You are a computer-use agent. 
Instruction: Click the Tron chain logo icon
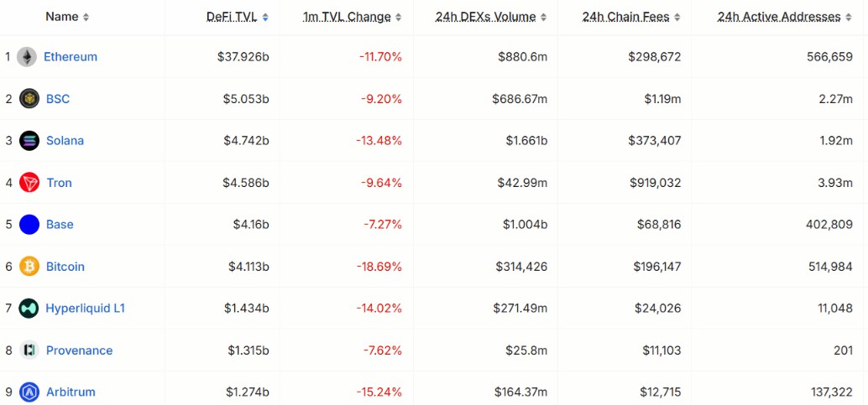pyautogui.click(x=29, y=183)
